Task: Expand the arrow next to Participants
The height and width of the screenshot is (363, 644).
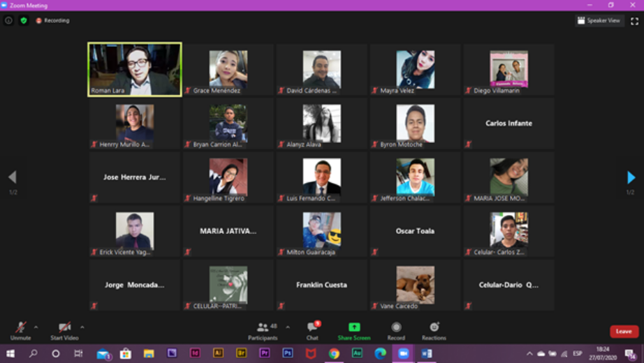Action: pos(288,327)
